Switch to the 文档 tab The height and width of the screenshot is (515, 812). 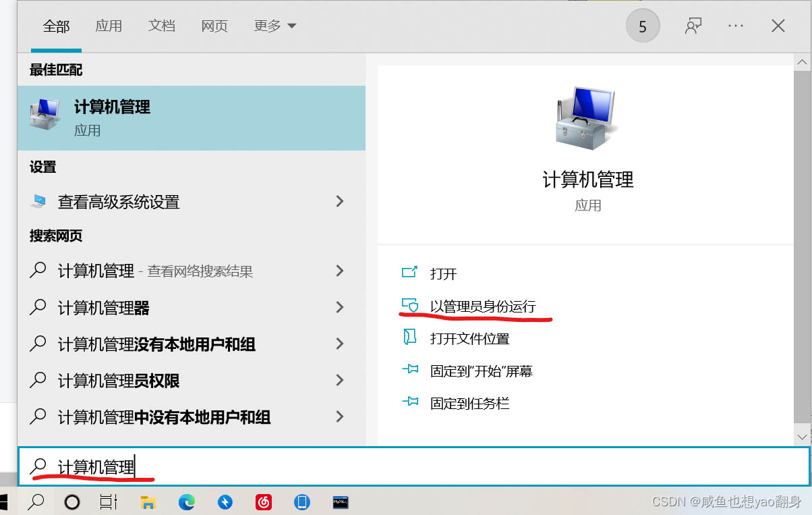162,26
